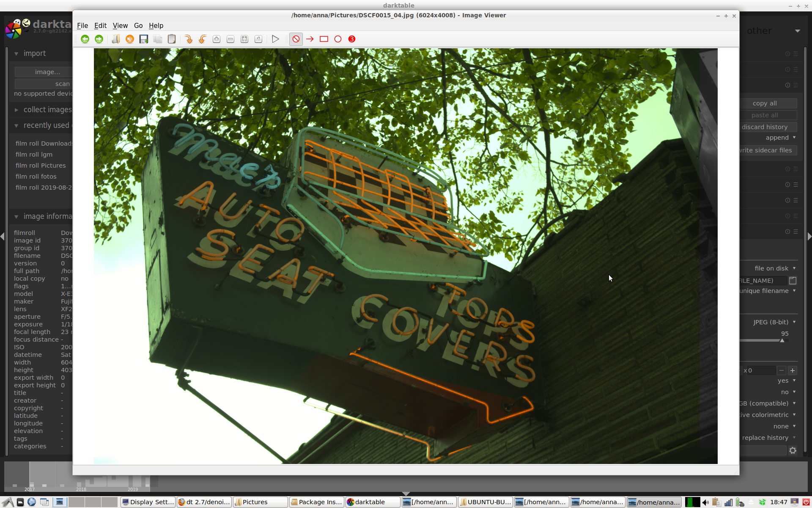Screen dimensions: 812x508
Task: Select the red arrow drawing tool
Action: click(x=310, y=39)
